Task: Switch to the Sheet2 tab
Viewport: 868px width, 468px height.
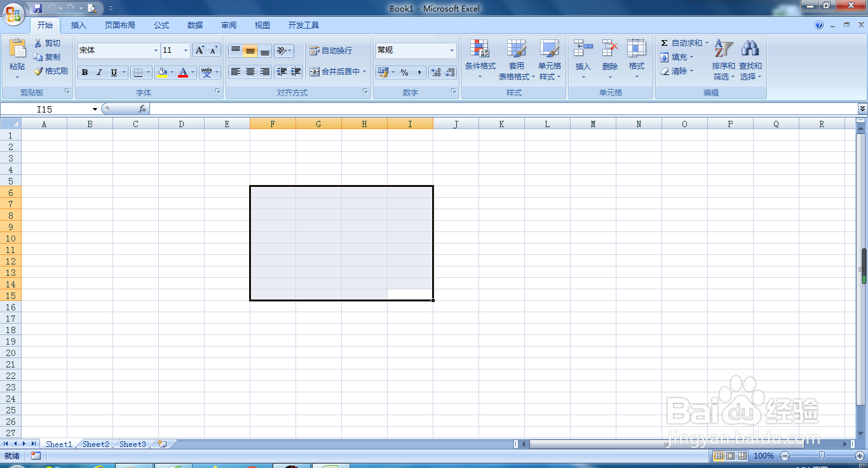Action: click(x=96, y=444)
